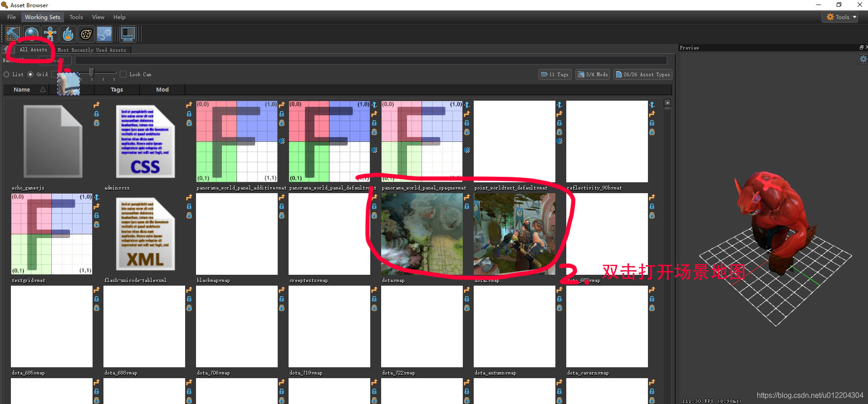Click the asset name filter field
Screen dimensions: 868x404
click(x=371, y=60)
